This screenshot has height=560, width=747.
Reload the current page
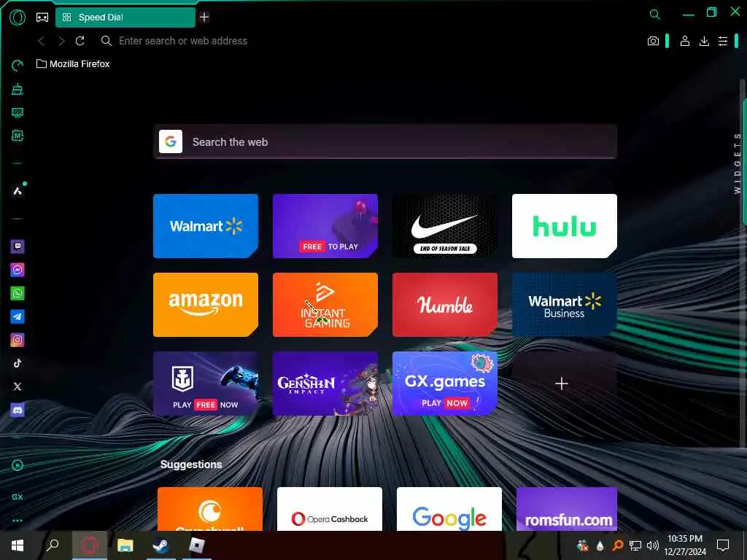click(80, 41)
